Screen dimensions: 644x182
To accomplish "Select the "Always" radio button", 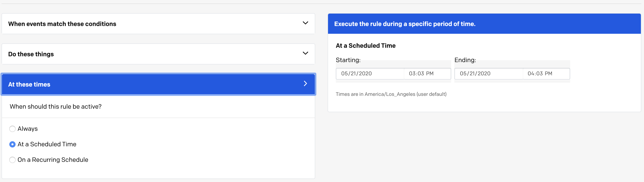I will pyautogui.click(x=12, y=129).
